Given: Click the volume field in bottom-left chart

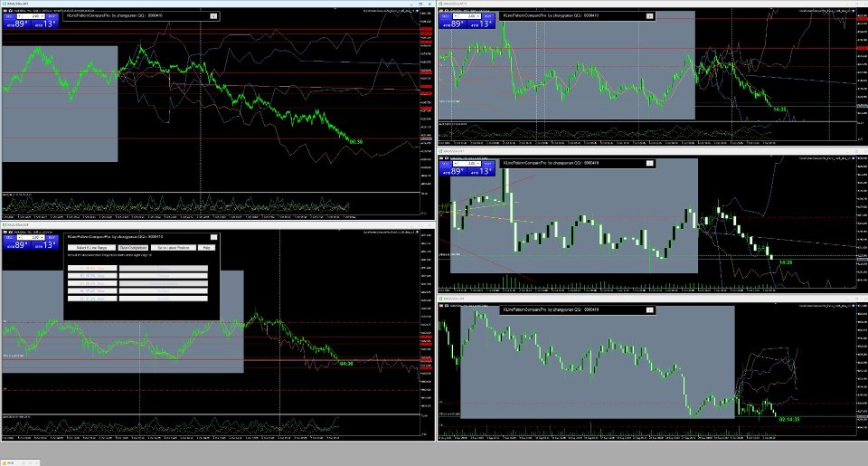Looking at the screenshot, I should tap(31, 237).
